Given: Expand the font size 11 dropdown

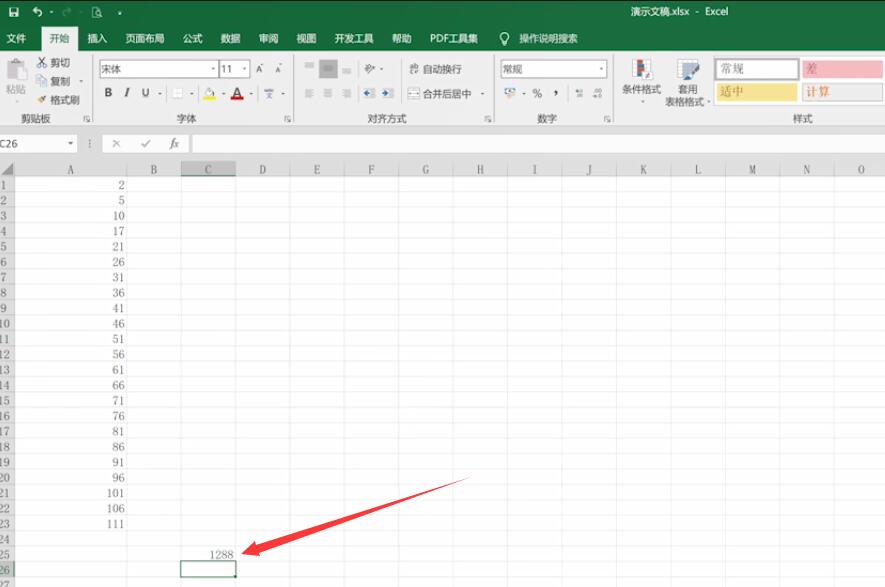Looking at the screenshot, I should point(244,69).
